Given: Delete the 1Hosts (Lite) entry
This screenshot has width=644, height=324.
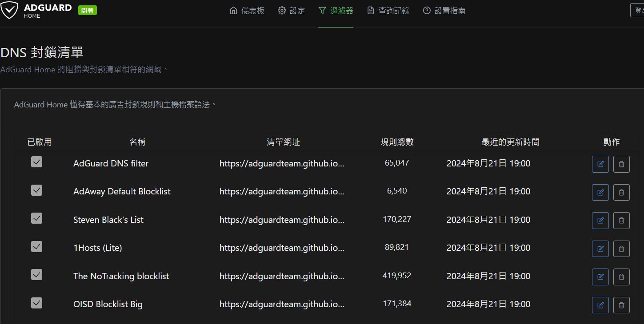Looking at the screenshot, I should (x=621, y=249).
